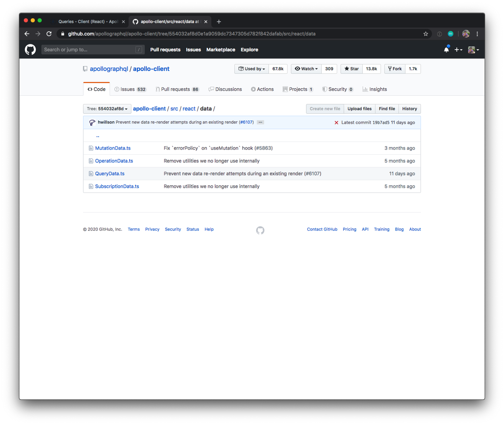Click the Chrome profile avatar
Viewport: 504px width, 425px height.
(x=466, y=34)
